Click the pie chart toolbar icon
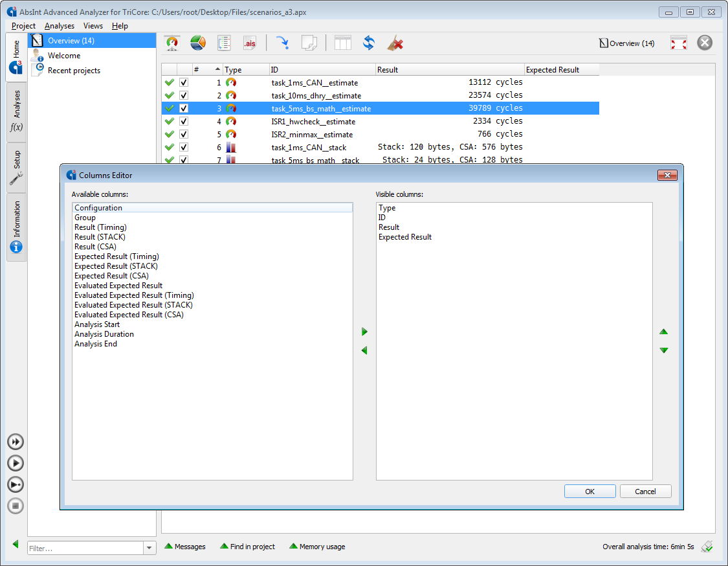This screenshot has height=566, width=728. click(x=198, y=43)
